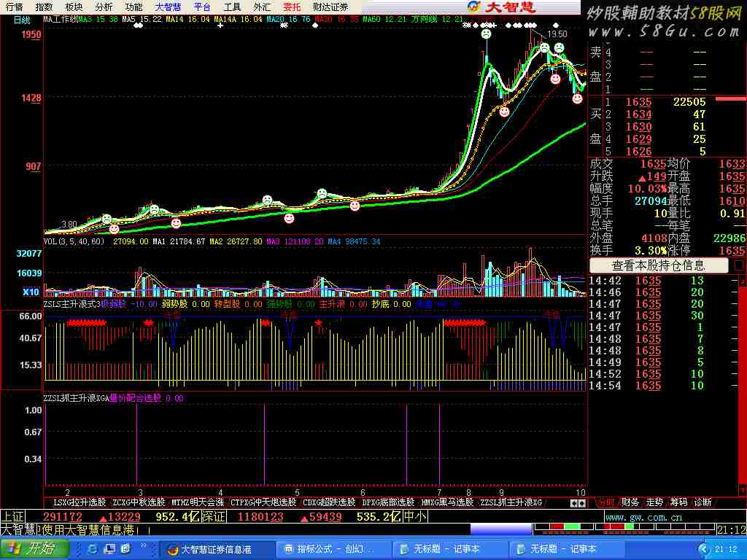Switch to the 走势 info tab

[654, 502]
